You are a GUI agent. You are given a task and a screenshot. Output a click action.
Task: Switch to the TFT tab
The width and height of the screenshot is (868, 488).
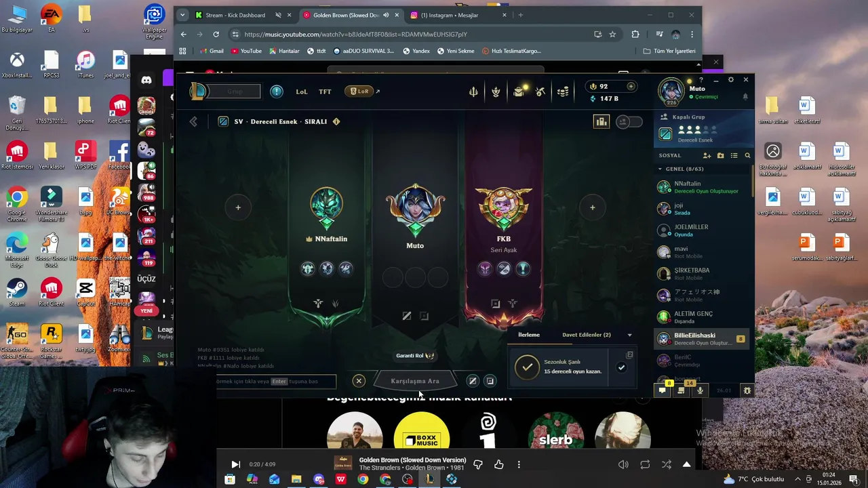click(x=325, y=91)
